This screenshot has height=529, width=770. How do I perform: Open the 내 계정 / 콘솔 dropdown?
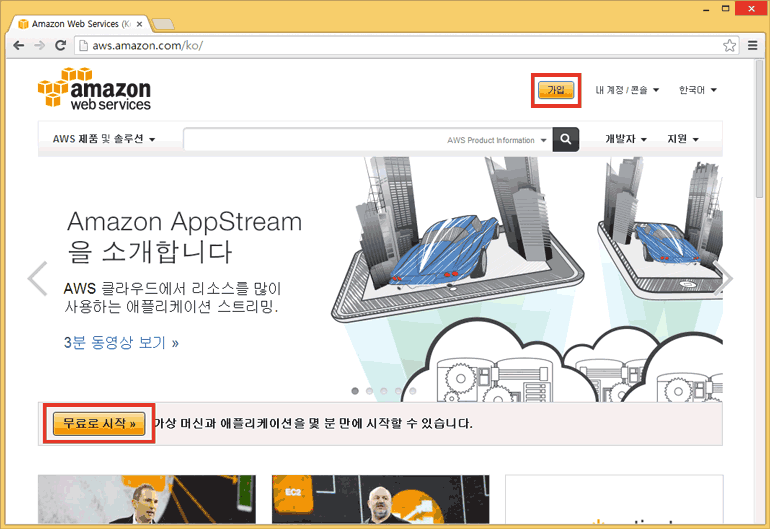627,90
